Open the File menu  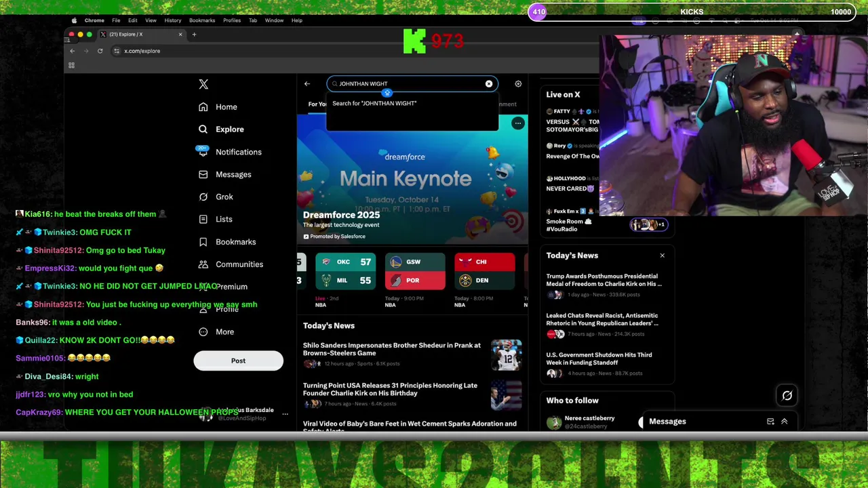[x=116, y=20]
